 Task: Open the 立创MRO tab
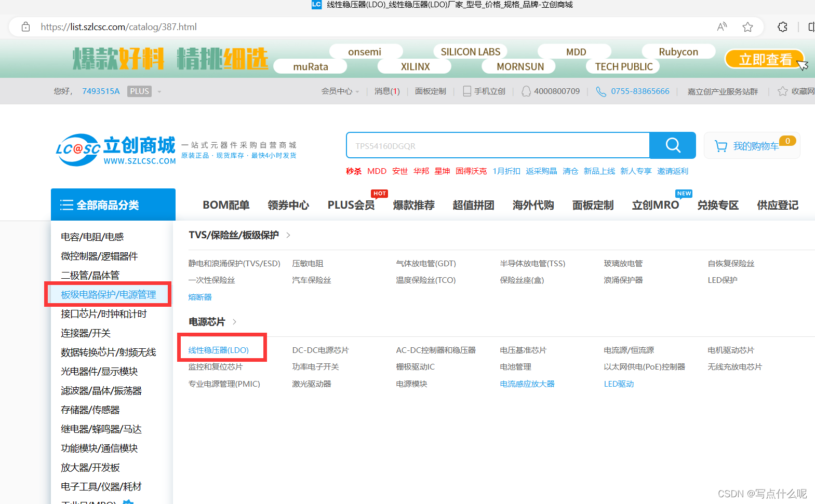[656, 205]
